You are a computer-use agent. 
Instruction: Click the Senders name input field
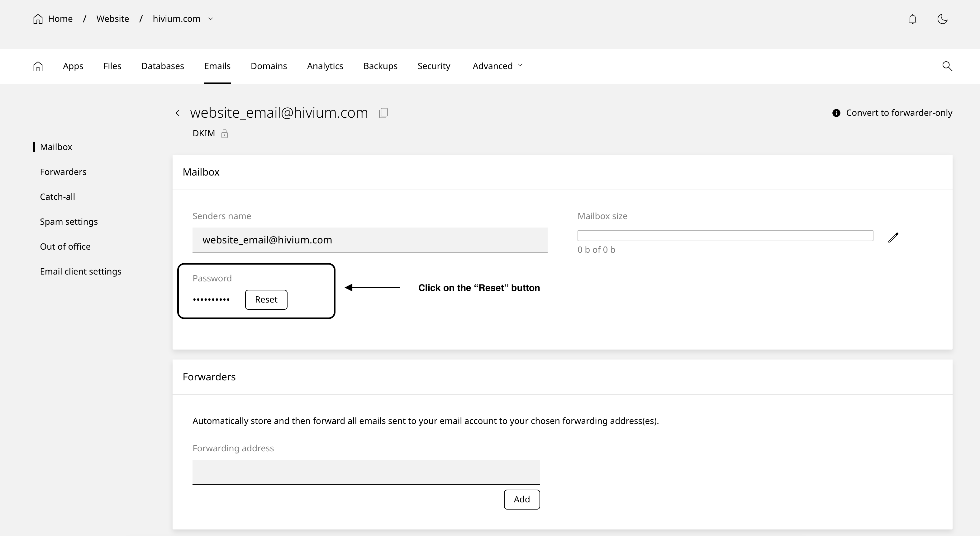[x=370, y=240]
